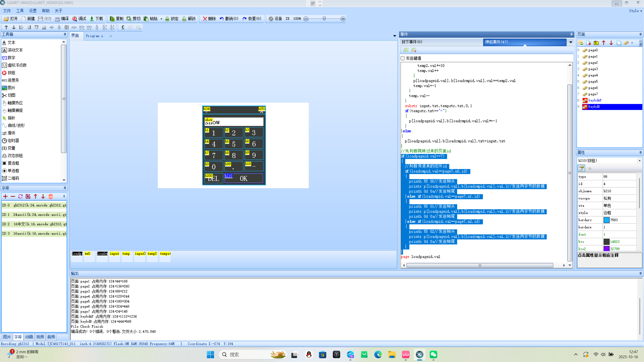Expand the 粘贴 paste dropdown arrow
The height and width of the screenshot is (362, 644).
(x=161, y=19)
